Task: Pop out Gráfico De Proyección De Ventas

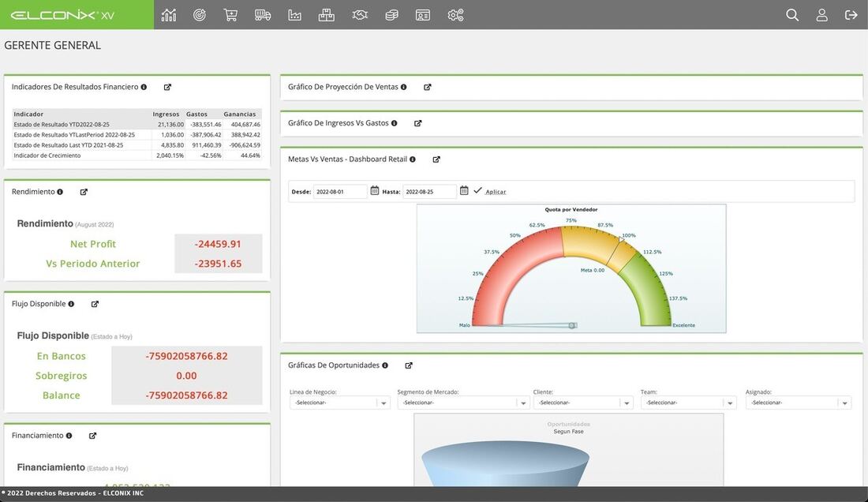Action: pyautogui.click(x=428, y=87)
